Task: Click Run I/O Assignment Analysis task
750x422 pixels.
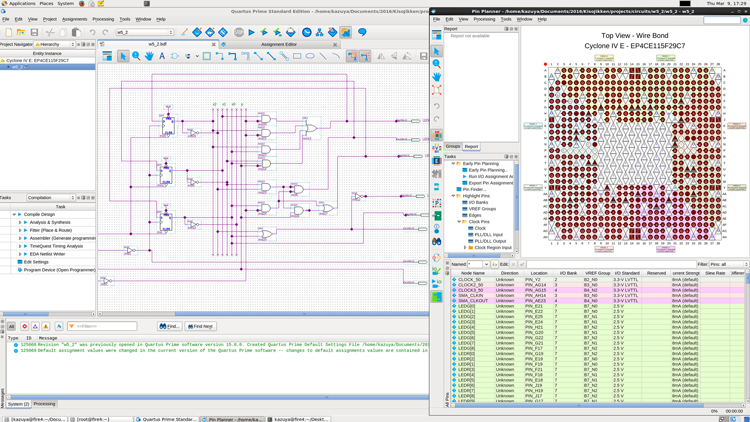Action: click(491, 177)
